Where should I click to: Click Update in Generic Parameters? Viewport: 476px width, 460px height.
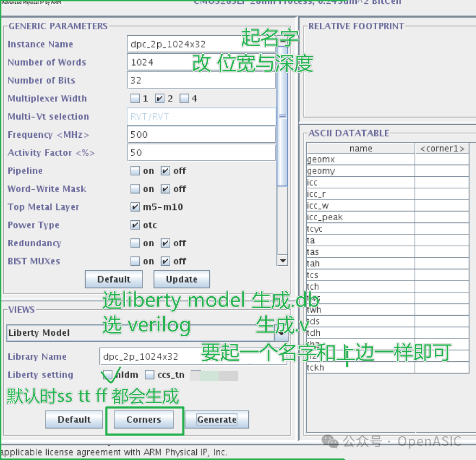[181, 279]
